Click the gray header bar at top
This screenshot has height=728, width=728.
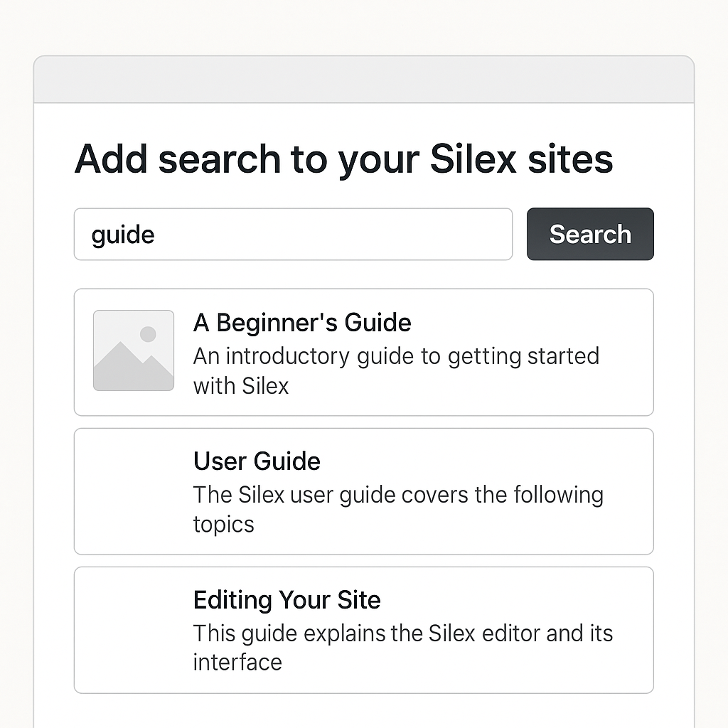[363, 78]
